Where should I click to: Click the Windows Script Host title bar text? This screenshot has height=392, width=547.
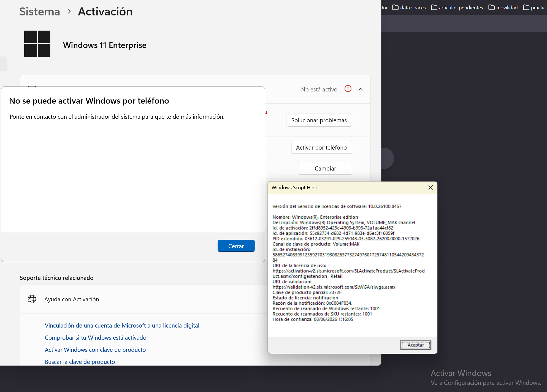[x=294, y=188]
